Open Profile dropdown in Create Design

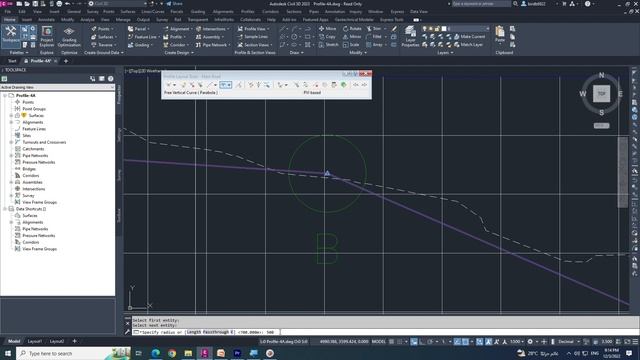coord(175,37)
